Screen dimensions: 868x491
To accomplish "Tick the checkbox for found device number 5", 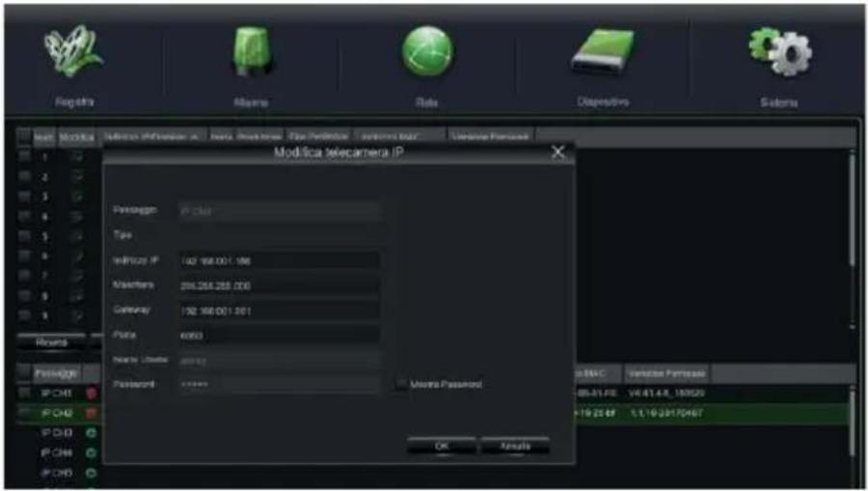I will (x=24, y=237).
